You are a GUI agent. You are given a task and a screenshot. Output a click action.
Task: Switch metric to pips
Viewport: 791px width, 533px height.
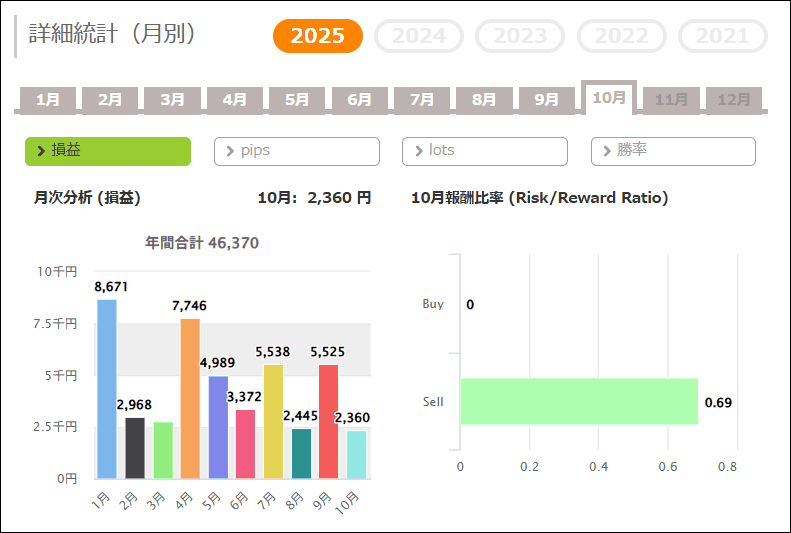pos(297,151)
